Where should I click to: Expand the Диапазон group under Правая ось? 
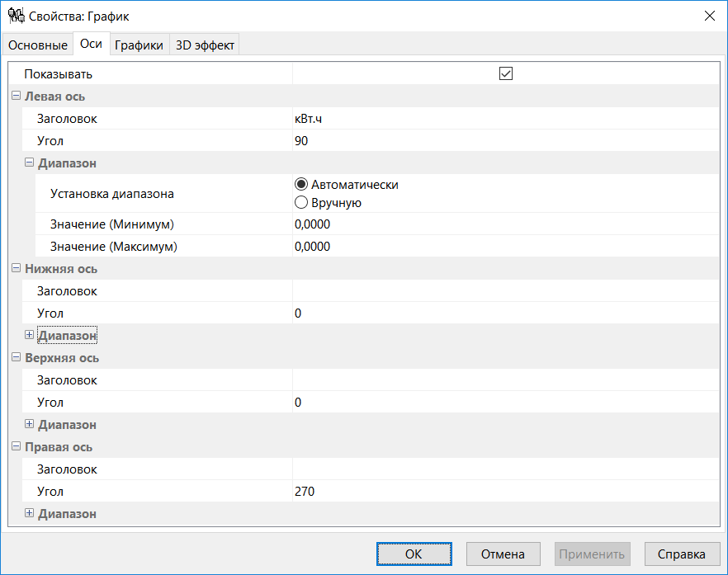[x=29, y=513]
